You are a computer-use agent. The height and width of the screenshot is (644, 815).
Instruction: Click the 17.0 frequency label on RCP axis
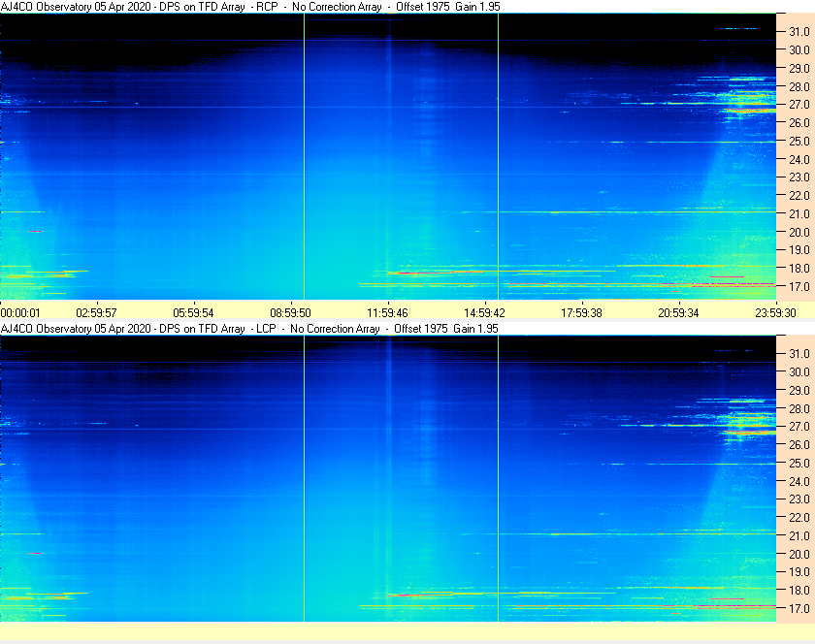click(799, 286)
